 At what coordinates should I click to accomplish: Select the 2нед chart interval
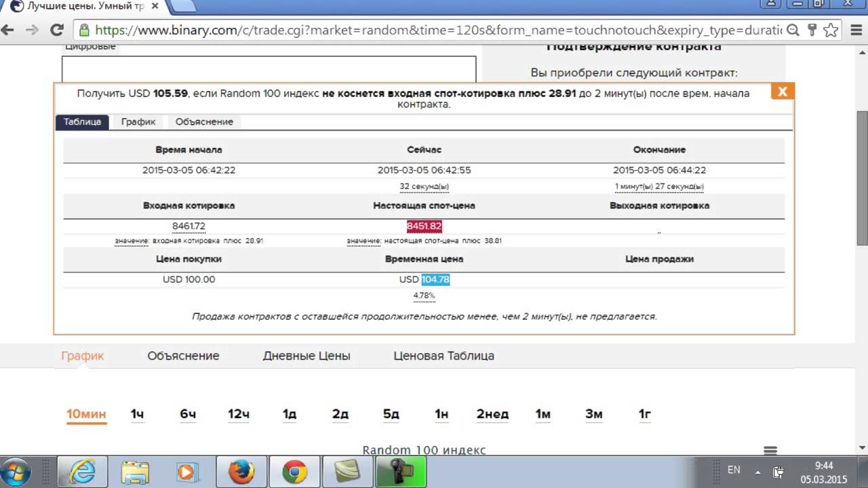pyautogui.click(x=492, y=414)
